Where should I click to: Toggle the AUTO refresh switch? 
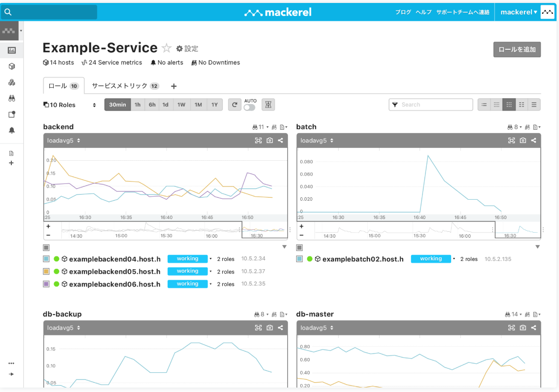coord(249,107)
